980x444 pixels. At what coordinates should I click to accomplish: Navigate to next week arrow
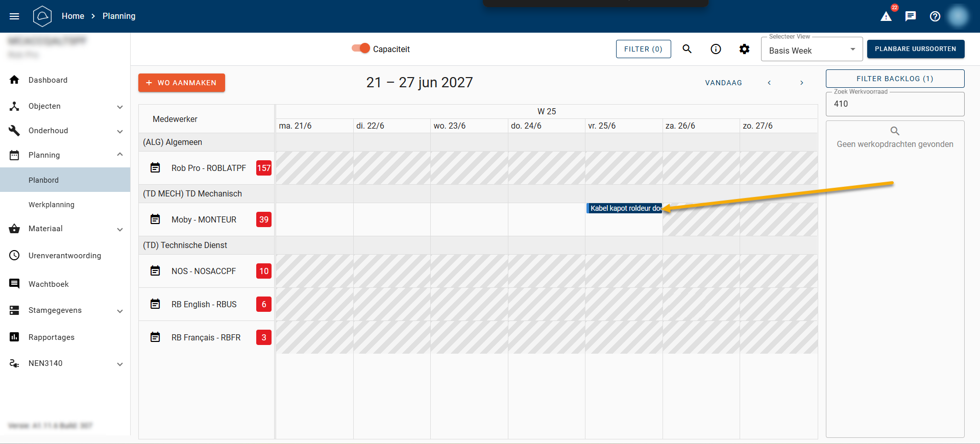[801, 83]
